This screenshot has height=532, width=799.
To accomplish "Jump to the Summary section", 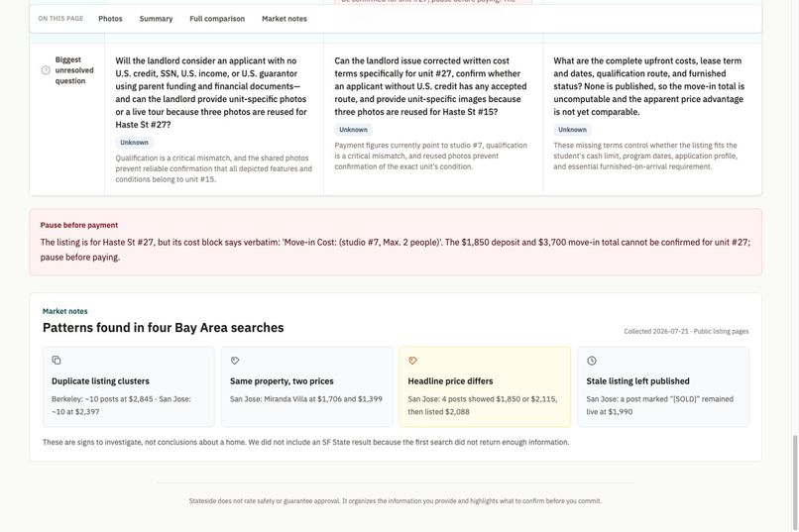I will [x=156, y=19].
